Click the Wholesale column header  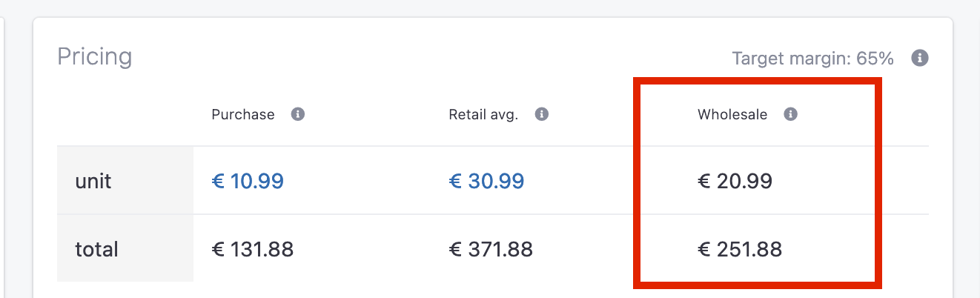tap(732, 115)
